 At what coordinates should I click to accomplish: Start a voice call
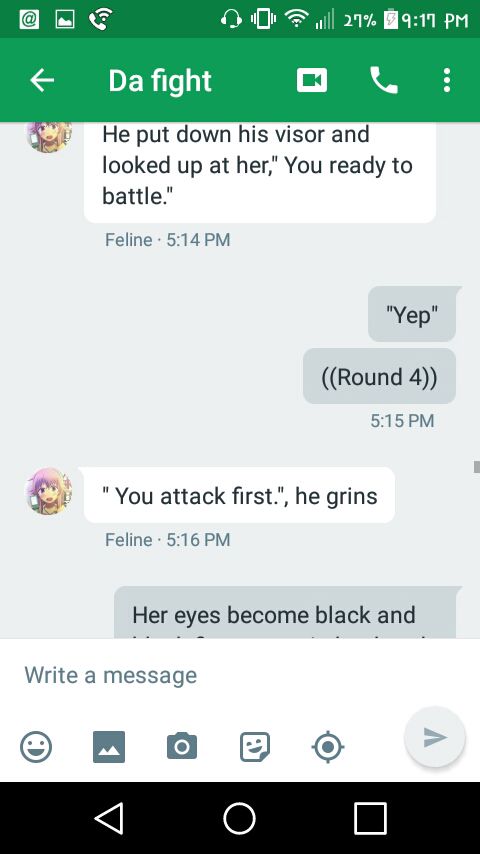[384, 81]
